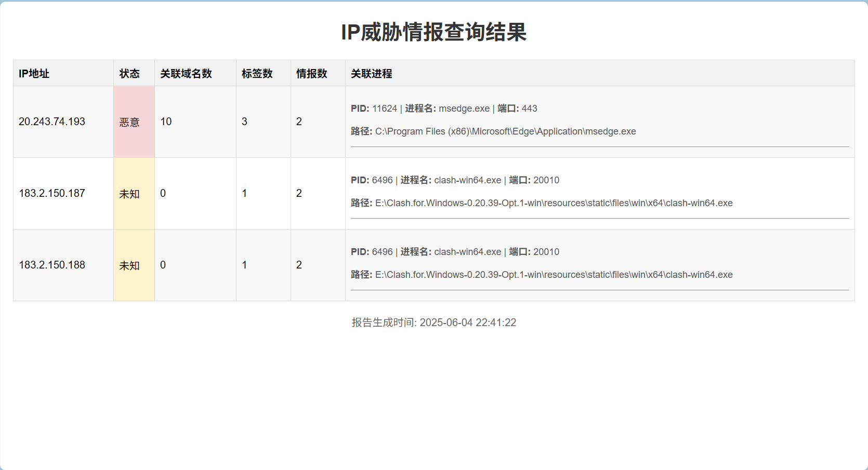The image size is (868, 470).
Task: Click the Clash for Windows file path
Action: (554, 203)
